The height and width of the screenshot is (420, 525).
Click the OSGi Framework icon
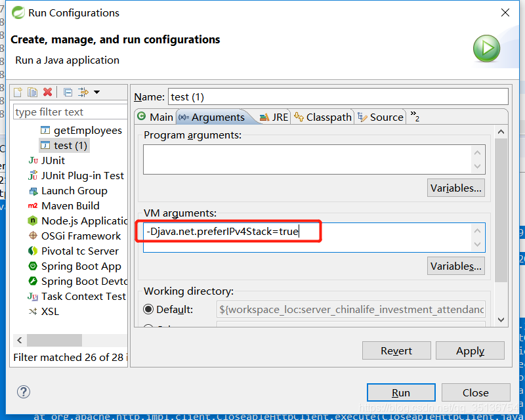click(33, 236)
